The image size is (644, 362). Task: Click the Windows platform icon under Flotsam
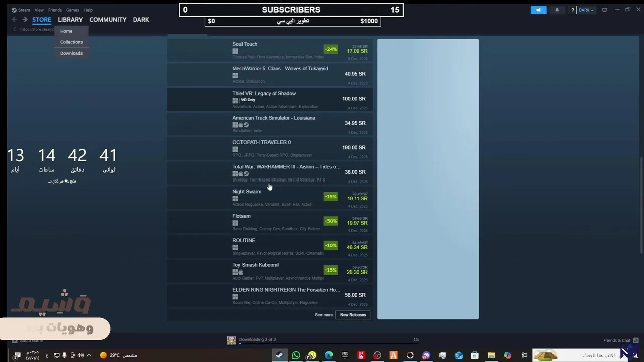point(235,223)
